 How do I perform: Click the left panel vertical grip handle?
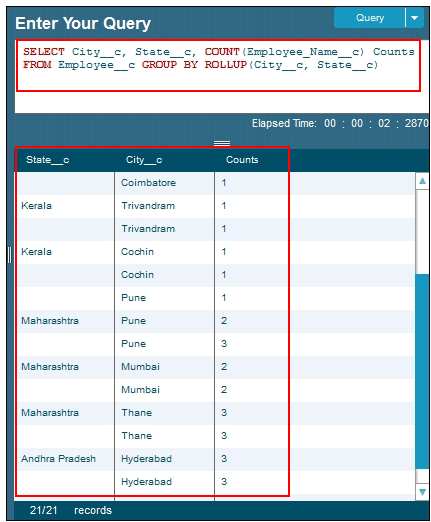pos(9,255)
